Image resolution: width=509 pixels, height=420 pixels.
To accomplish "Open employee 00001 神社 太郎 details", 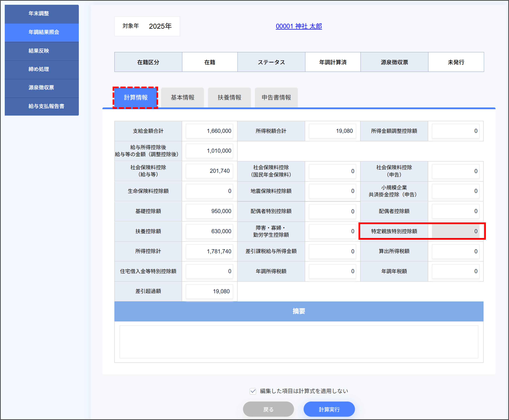I will point(299,26).
